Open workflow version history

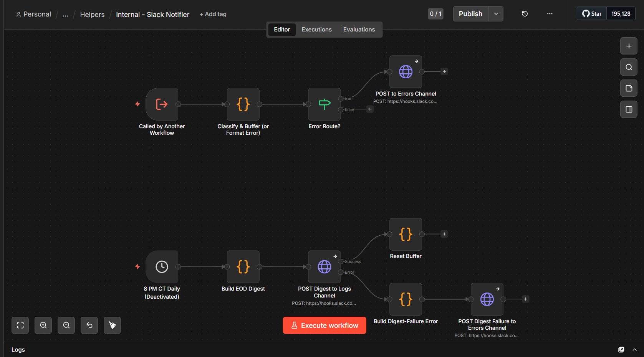(x=525, y=14)
